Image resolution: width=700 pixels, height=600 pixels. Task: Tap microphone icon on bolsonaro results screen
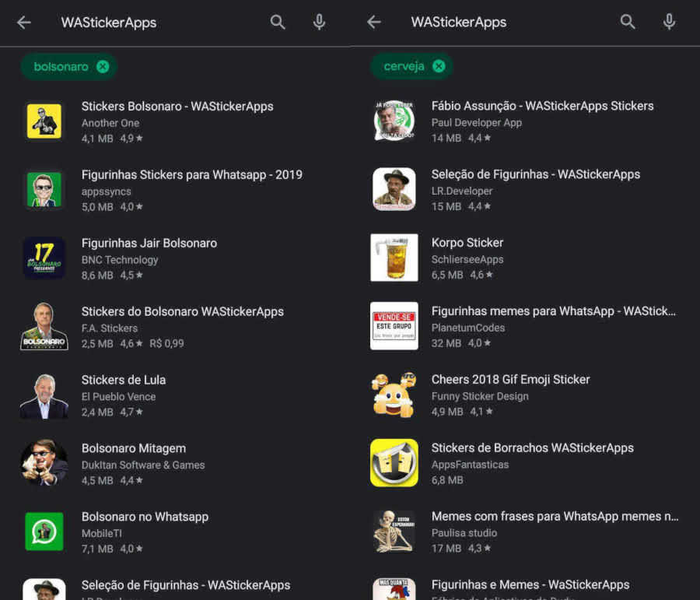[x=319, y=22]
